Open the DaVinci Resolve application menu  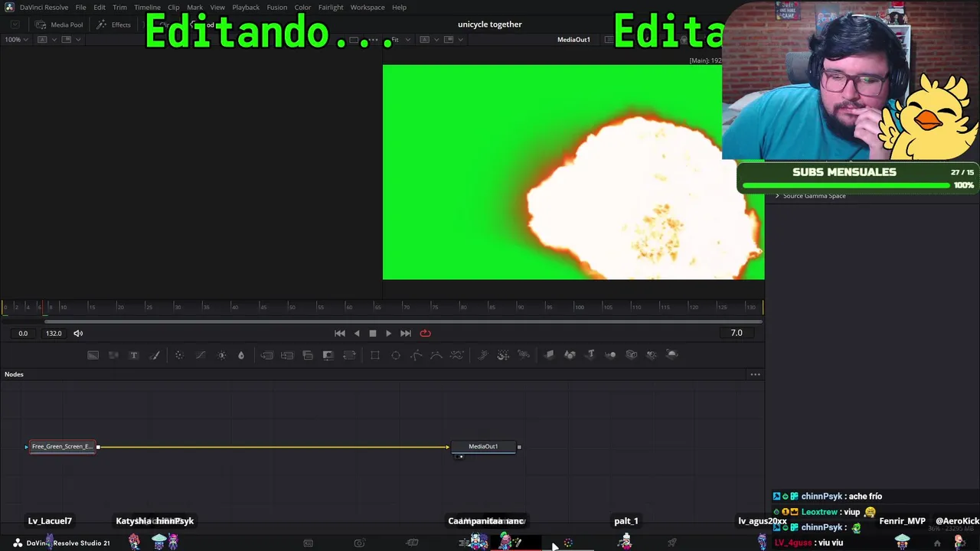pyautogui.click(x=44, y=8)
